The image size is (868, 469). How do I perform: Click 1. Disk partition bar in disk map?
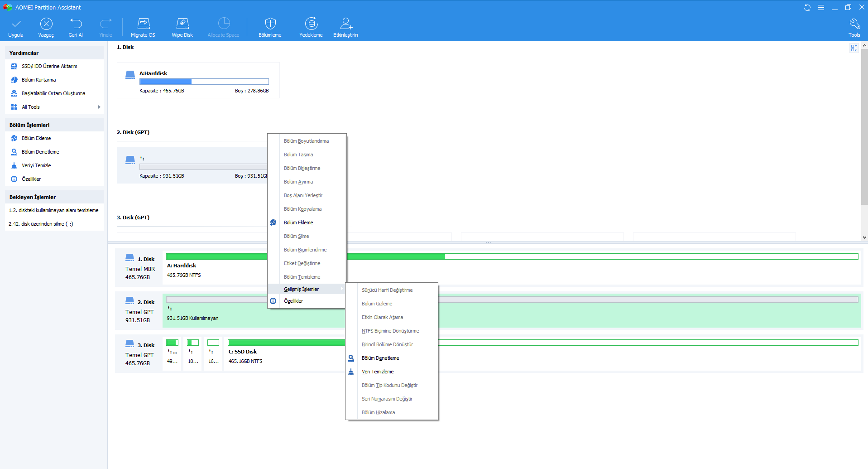point(512,256)
